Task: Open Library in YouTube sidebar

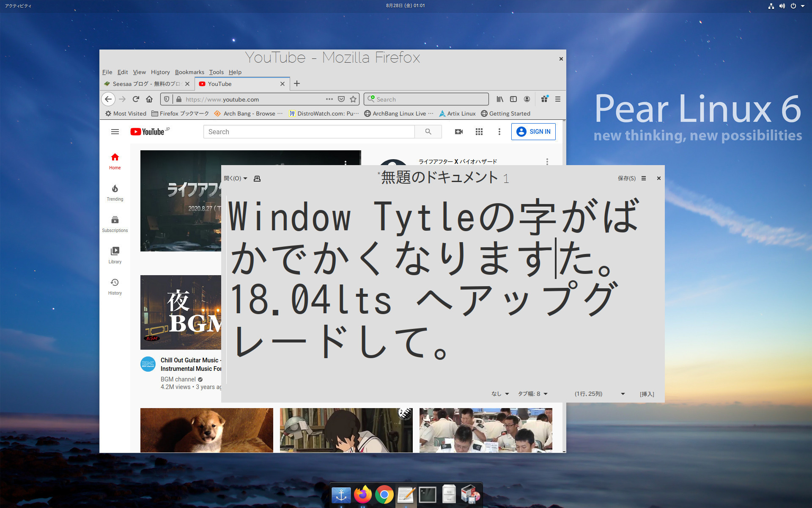Action: [115, 255]
